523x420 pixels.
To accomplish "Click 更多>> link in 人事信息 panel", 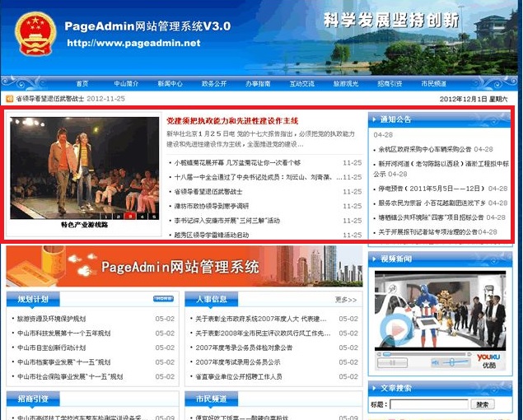I will pyautogui.click(x=346, y=300).
